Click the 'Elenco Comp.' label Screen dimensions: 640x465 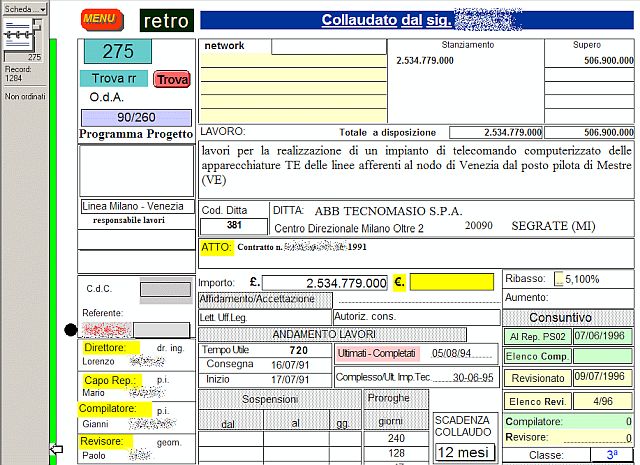point(538,356)
